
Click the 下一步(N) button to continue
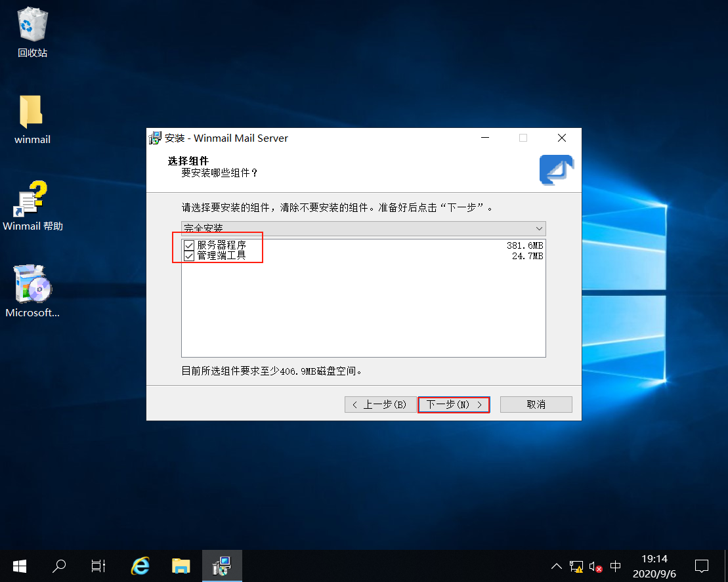click(454, 404)
